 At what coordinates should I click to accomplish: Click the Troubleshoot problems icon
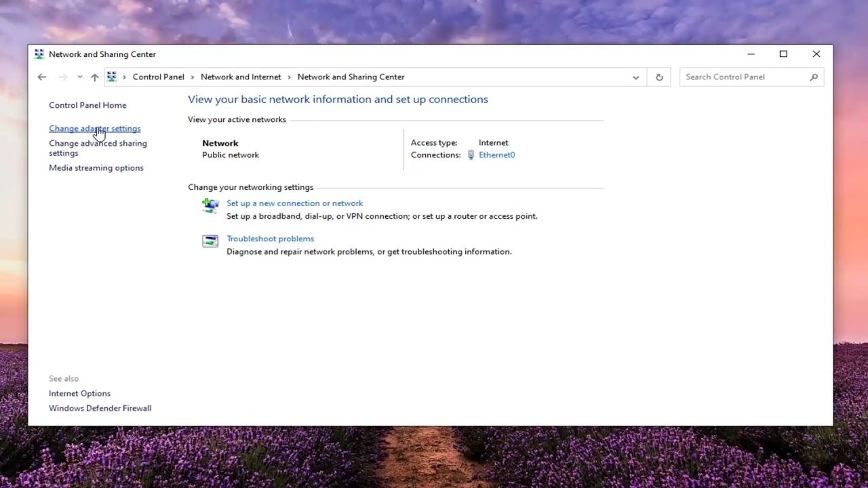click(210, 241)
